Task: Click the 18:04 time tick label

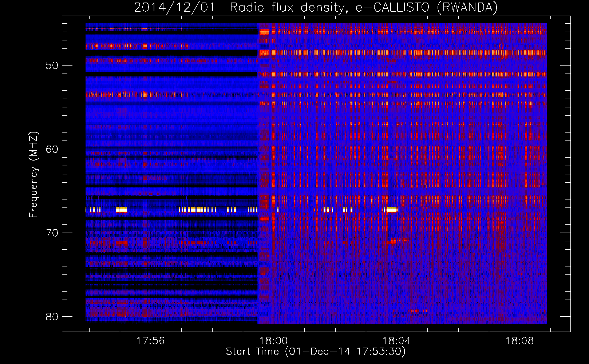Action: click(x=397, y=341)
